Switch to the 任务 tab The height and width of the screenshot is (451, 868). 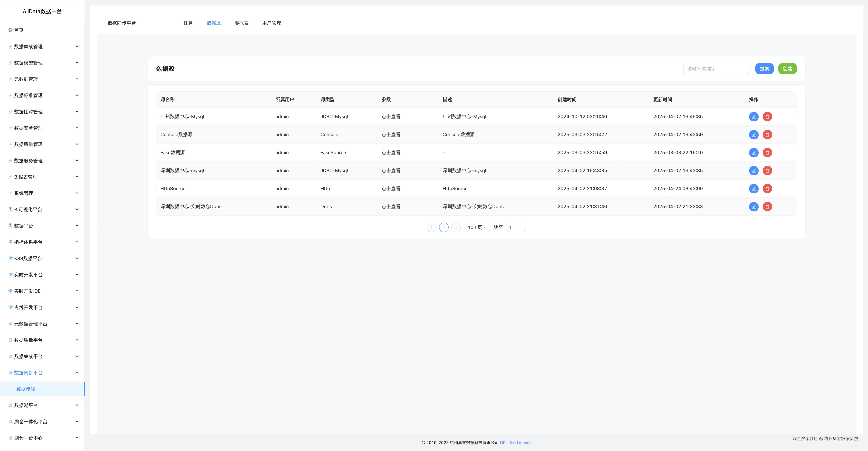click(x=188, y=23)
